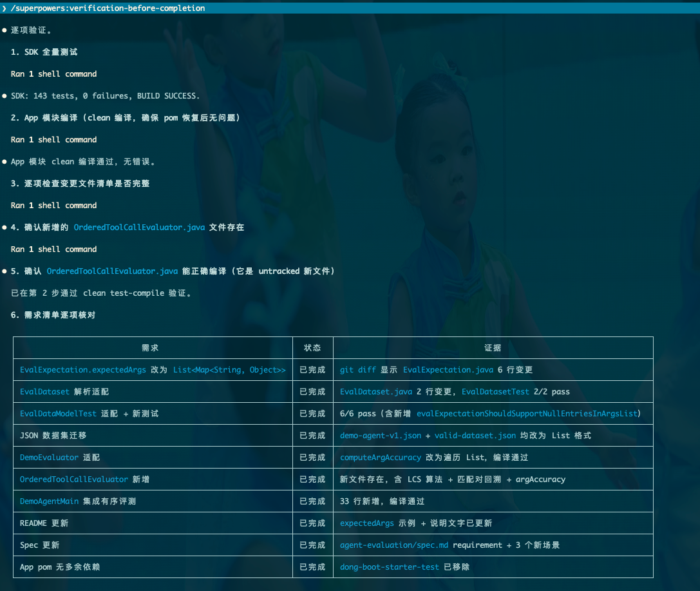Viewport: 700px width, 591px height.
Task: Open OrderedToolCallEvaluator.java link in step 4
Action: click(x=139, y=228)
